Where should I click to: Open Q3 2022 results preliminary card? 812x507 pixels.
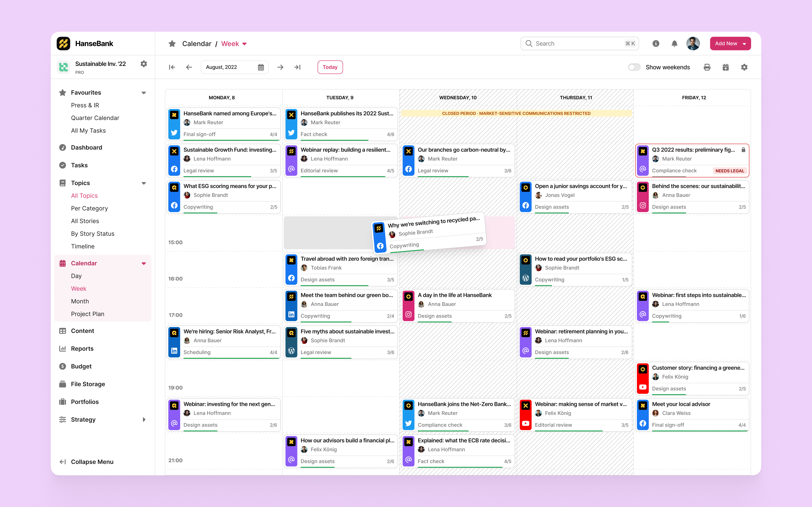[692, 160]
